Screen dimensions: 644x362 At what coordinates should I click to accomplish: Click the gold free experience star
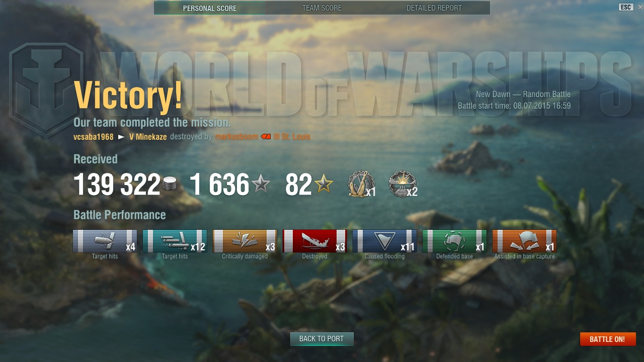click(x=324, y=184)
